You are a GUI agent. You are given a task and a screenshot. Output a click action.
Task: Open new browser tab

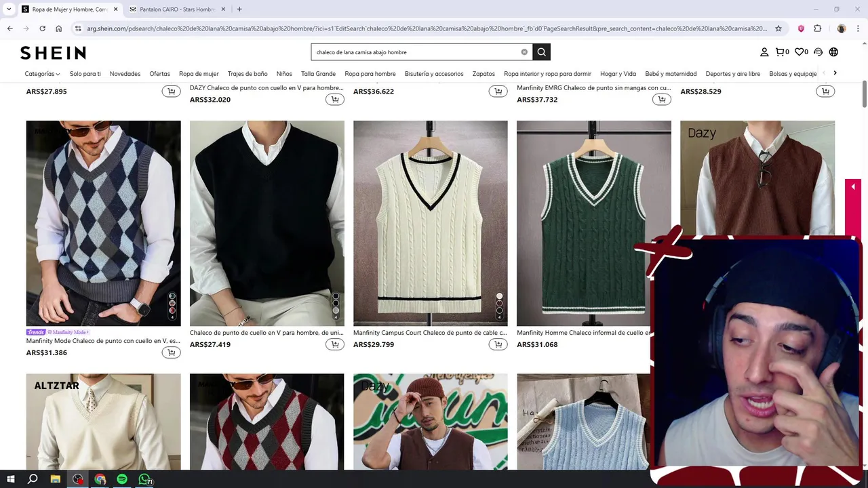(x=239, y=9)
